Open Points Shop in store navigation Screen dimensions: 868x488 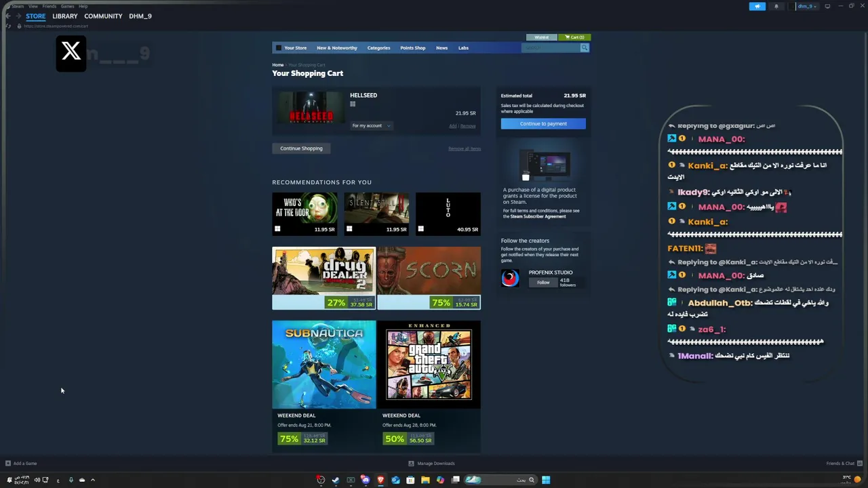413,48
